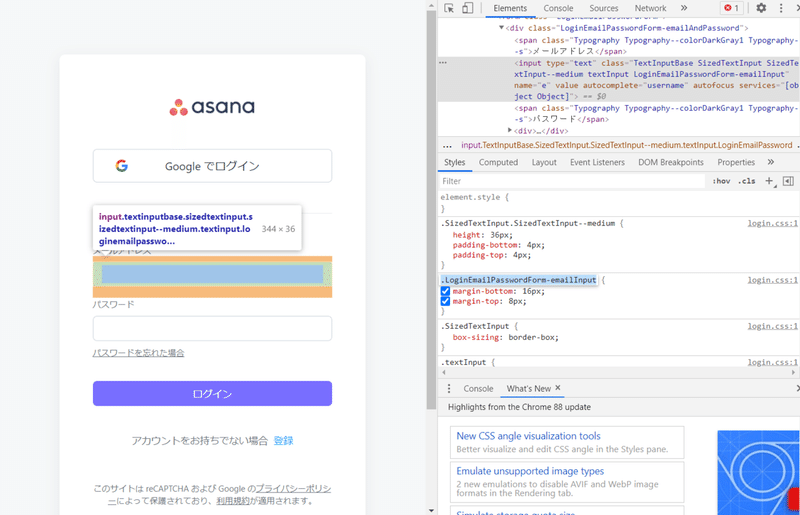This screenshot has height=515, width=800.
Task: Open the プライバシーポリシー link
Action: (x=293, y=488)
